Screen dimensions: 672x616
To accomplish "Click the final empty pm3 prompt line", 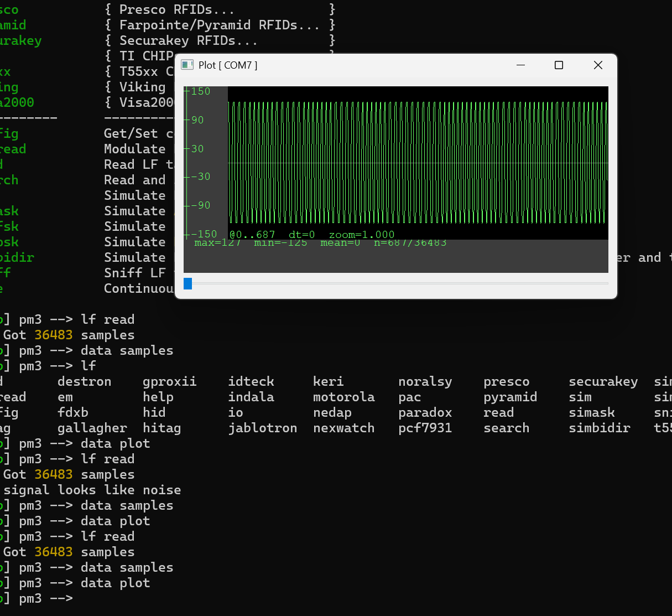I will click(x=37, y=599).
